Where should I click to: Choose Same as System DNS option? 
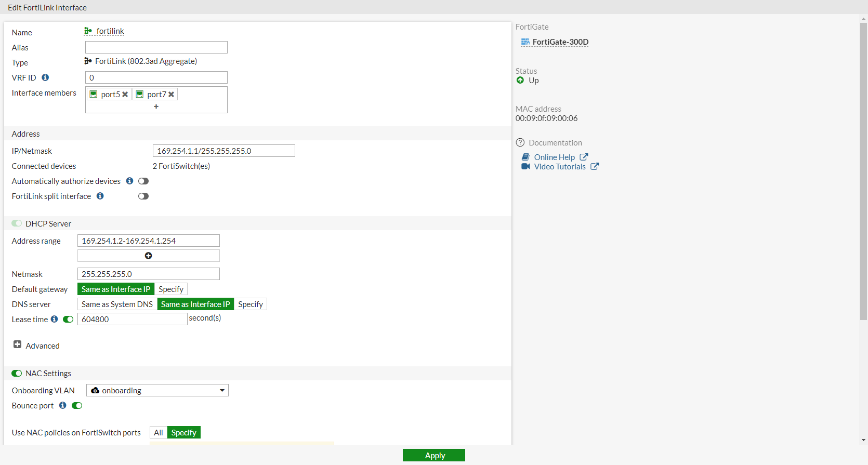[117, 304]
